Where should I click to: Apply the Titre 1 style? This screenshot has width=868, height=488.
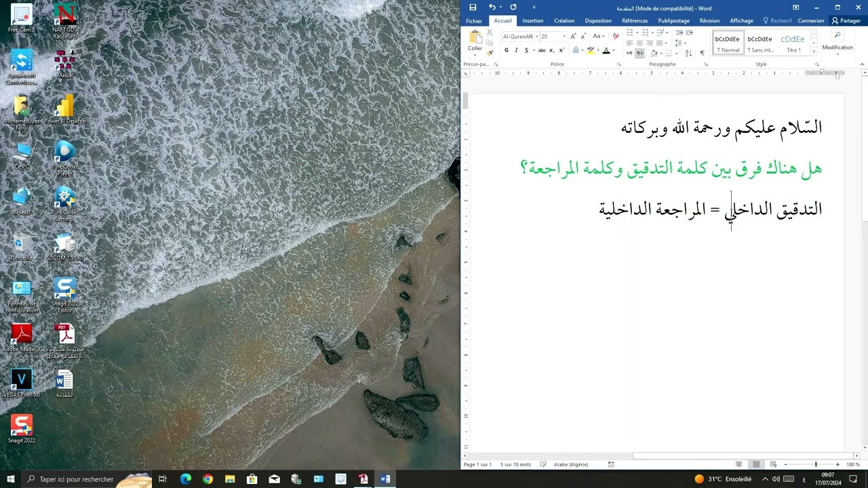pyautogui.click(x=793, y=43)
